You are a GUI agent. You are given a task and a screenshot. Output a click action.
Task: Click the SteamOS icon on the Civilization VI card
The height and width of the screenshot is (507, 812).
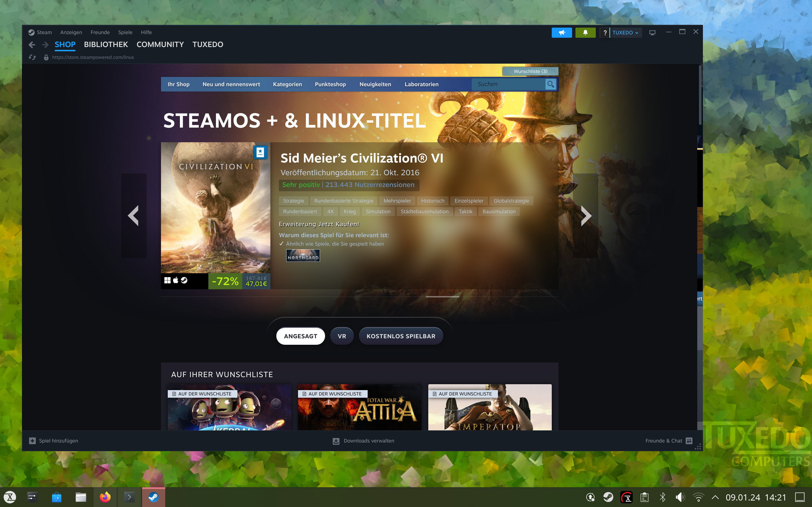(184, 280)
